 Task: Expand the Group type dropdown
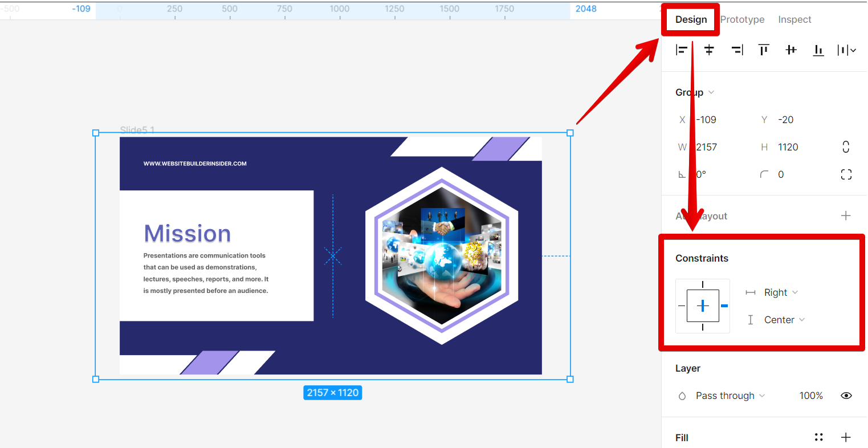(x=695, y=92)
